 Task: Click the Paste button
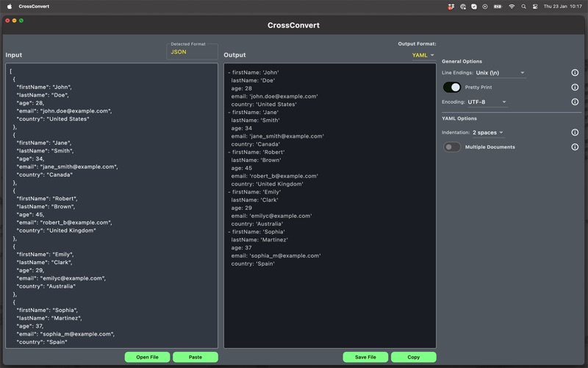tap(196, 357)
